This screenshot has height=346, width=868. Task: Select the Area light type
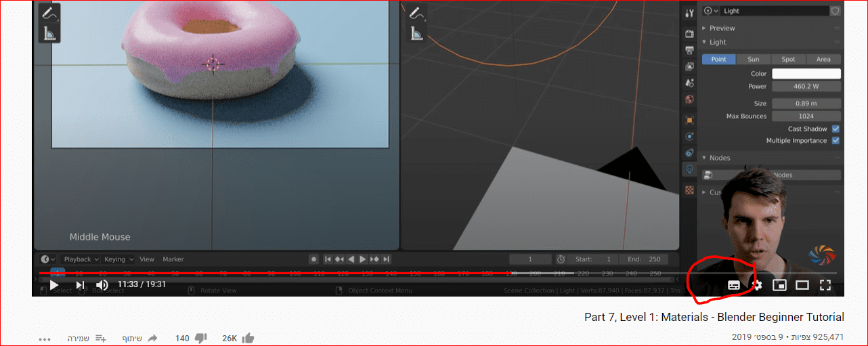coord(823,60)
